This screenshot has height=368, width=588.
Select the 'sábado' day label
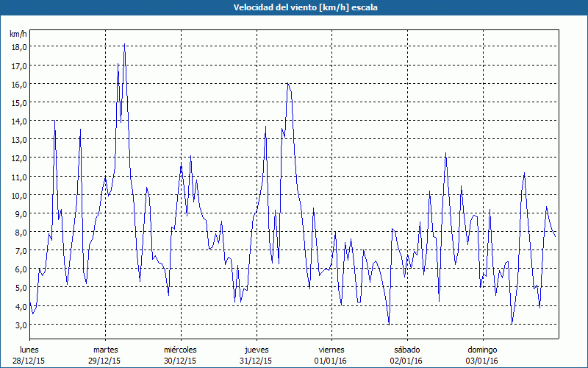[406, 350]
